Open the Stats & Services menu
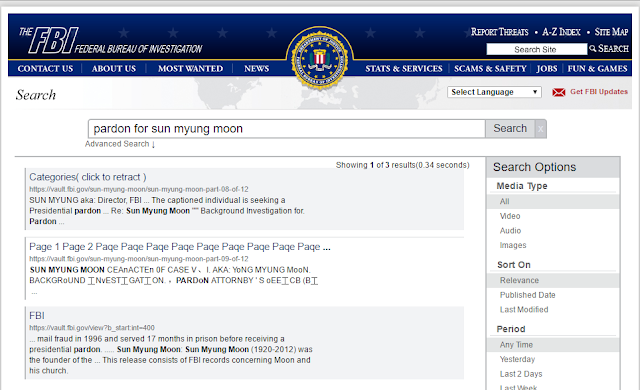The width and height of the screenshot is (640, 390). click(404, 69)
